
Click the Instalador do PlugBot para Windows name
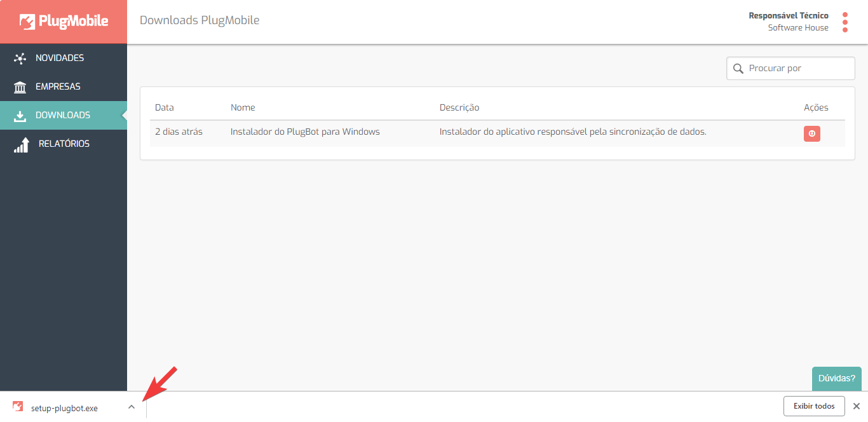tap(305, 132)
